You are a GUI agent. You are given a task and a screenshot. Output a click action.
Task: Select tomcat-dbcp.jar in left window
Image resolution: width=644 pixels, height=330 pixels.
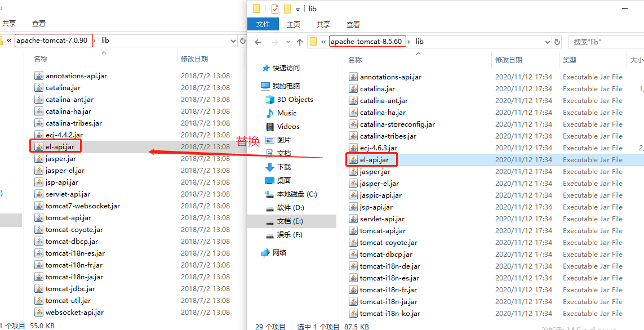72,242
